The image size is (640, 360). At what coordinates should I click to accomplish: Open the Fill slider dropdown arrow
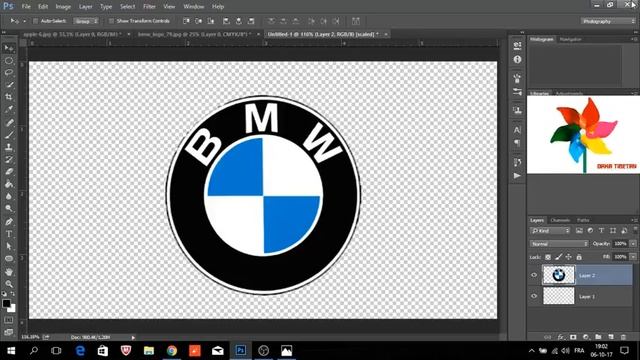coord(633,257)
